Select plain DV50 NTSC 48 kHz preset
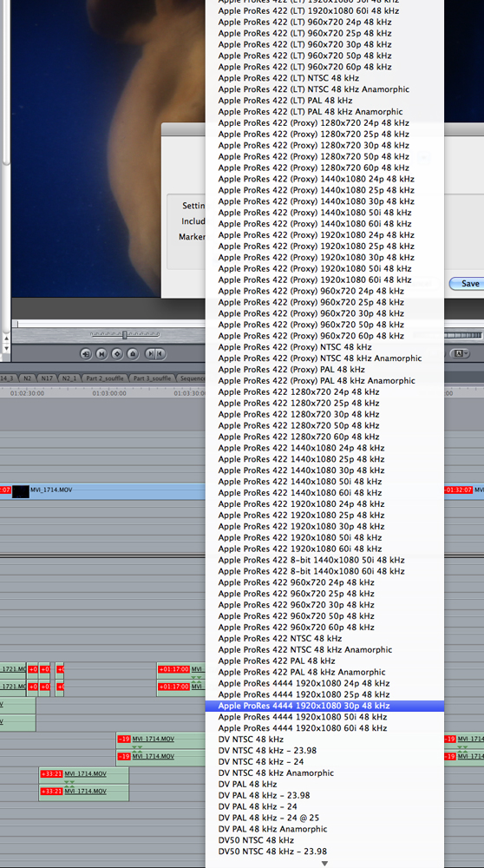Viewport: 484px width, 868px height. click(324, 839)
